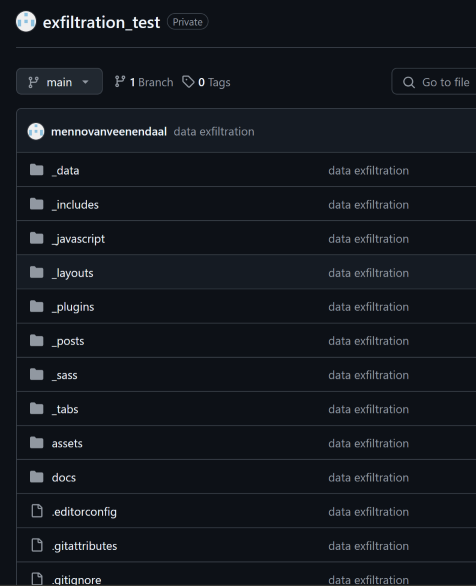The width and height of the screenshot is (476, 586).
Task: Click the _data folder icon
Action: pos(37,170)
